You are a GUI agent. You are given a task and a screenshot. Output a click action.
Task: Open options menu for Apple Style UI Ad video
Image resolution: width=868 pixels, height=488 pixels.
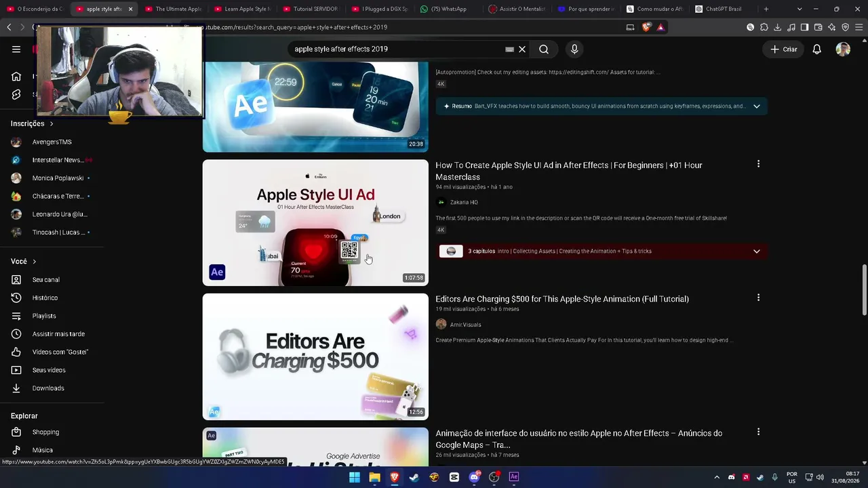pyautogui.click(x=758, y=164)
